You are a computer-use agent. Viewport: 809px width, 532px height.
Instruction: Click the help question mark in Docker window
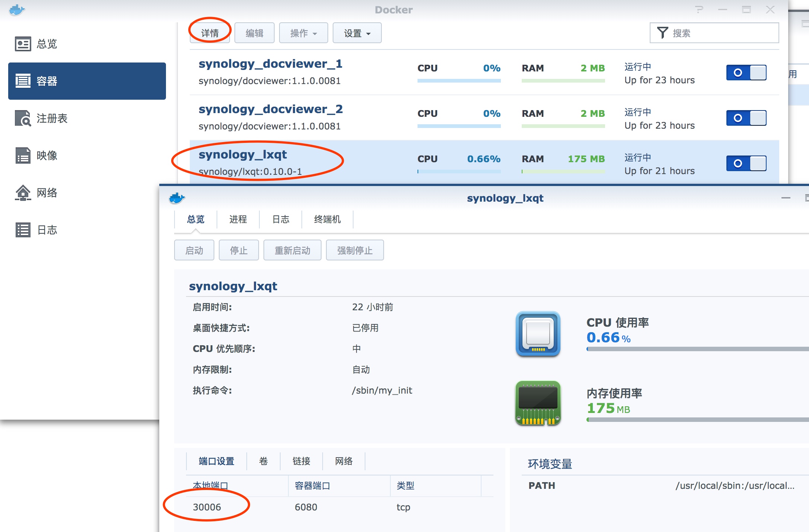(x=700, y=10)
